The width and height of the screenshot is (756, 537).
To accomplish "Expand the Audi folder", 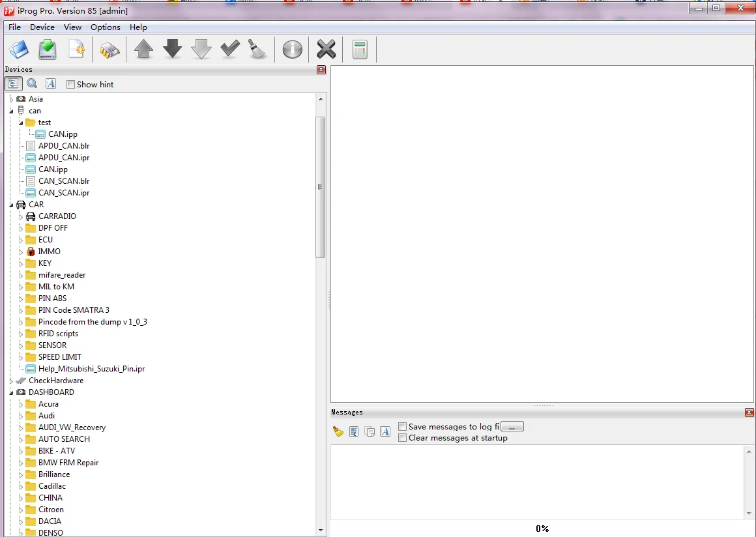I will [x=22, y=416].
